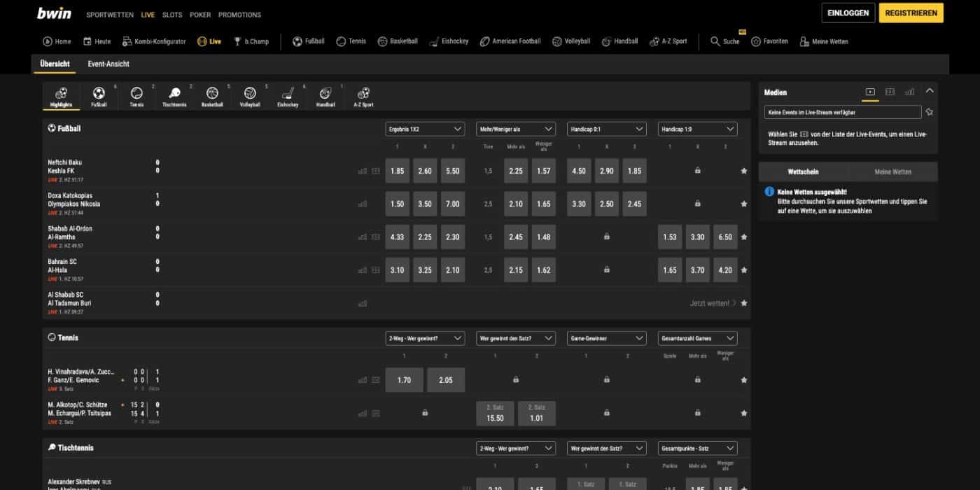This screenshot has height=490, width=980.
Task: Go to Fußball in the top sports bar
Action: (x=309, y=41)
